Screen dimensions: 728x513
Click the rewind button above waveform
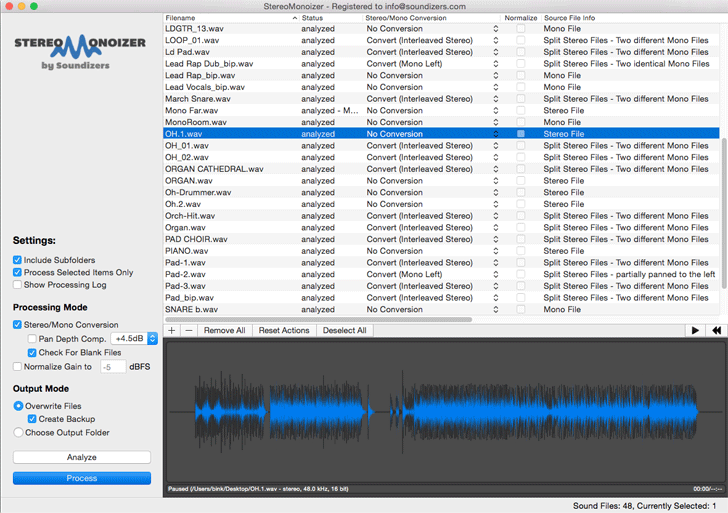tap(716, 331)
